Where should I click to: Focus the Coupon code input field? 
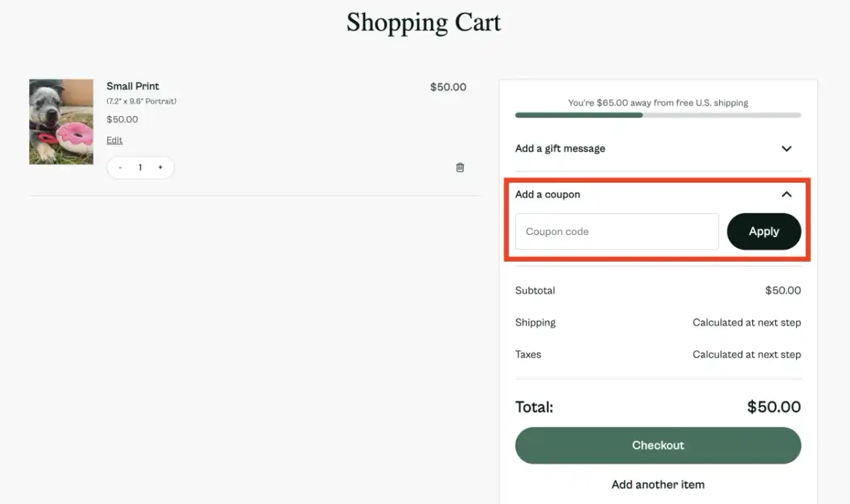pos(617,231)
